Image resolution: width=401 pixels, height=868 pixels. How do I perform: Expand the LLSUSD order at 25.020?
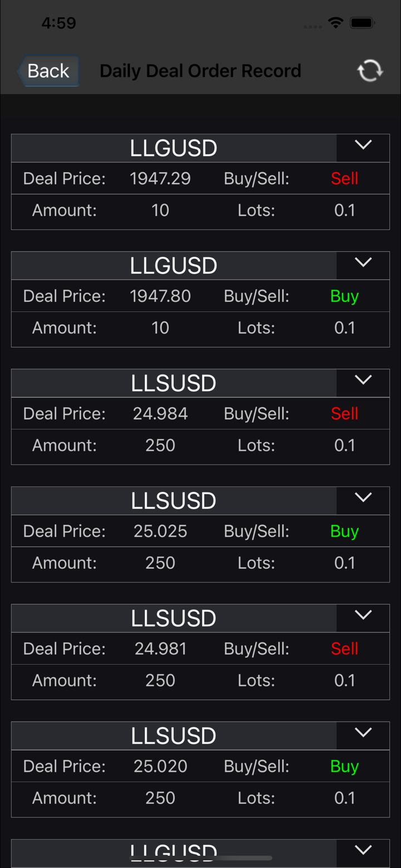[x=363, y=733]
